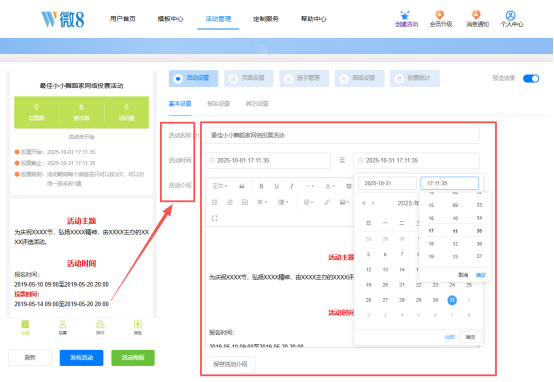Open 用户首页 in navigation
554x382 pixels.
pos(123,19)
